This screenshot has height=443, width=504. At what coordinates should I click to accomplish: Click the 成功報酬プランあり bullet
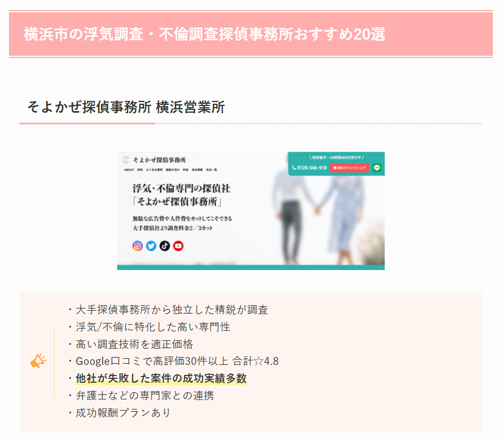(123, 412)
